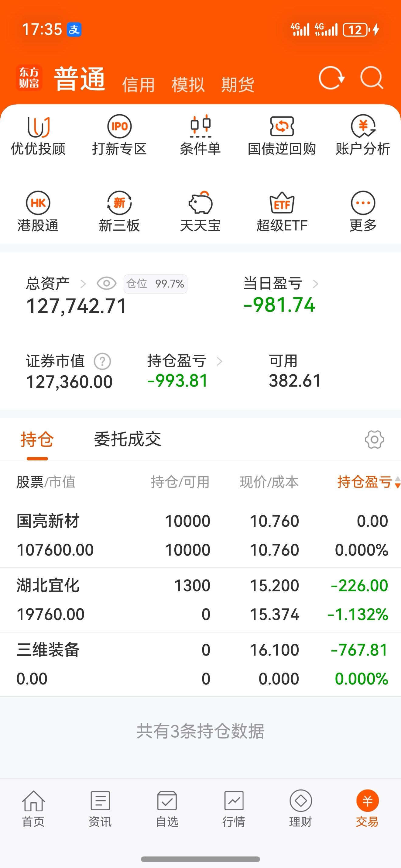Select the 委托成交 orders tab
This screenshot has height=868, width=401.
click(x=128, y=439)
